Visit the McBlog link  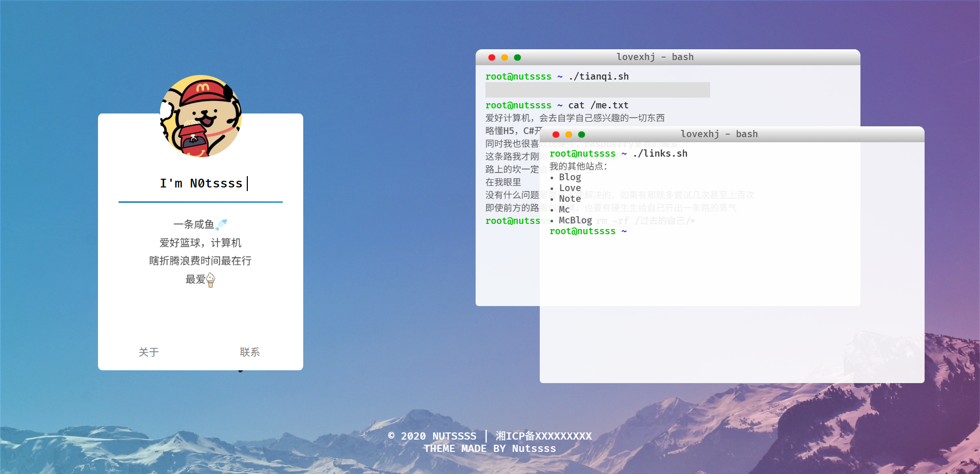pyautogui.click(x=575, y=220)
